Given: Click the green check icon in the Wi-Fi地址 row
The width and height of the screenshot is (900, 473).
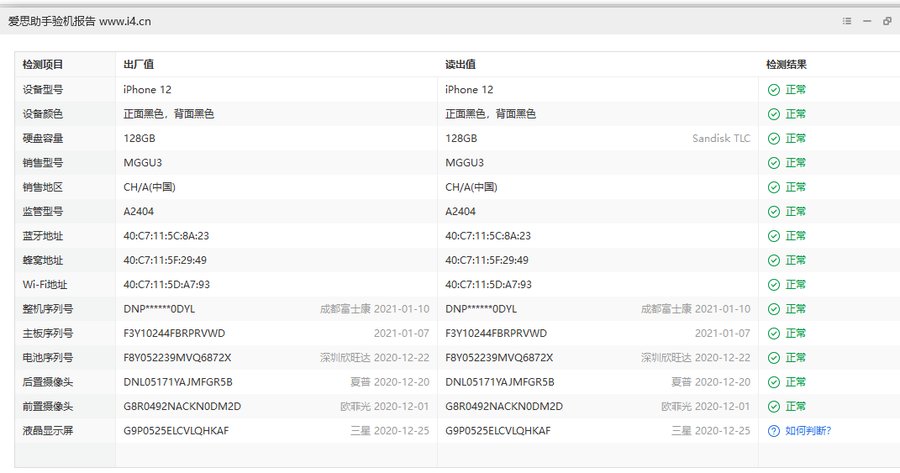Looking at the screenshot, I should 774,285.
